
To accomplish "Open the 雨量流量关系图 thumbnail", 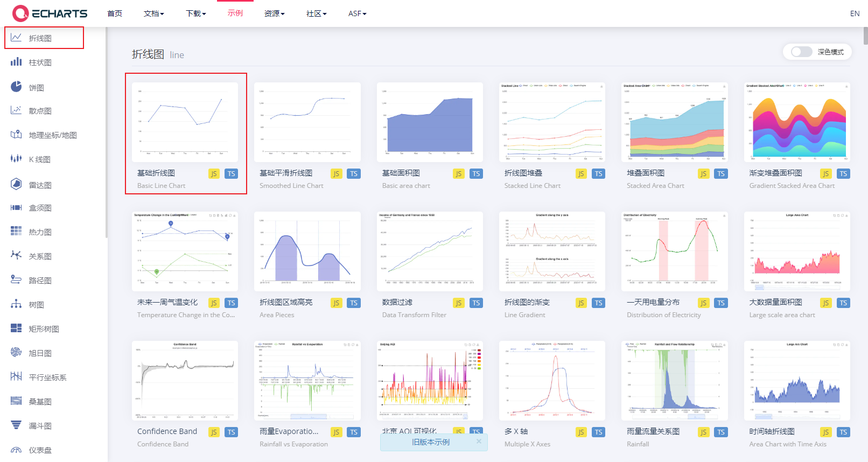I will (675, 381).
